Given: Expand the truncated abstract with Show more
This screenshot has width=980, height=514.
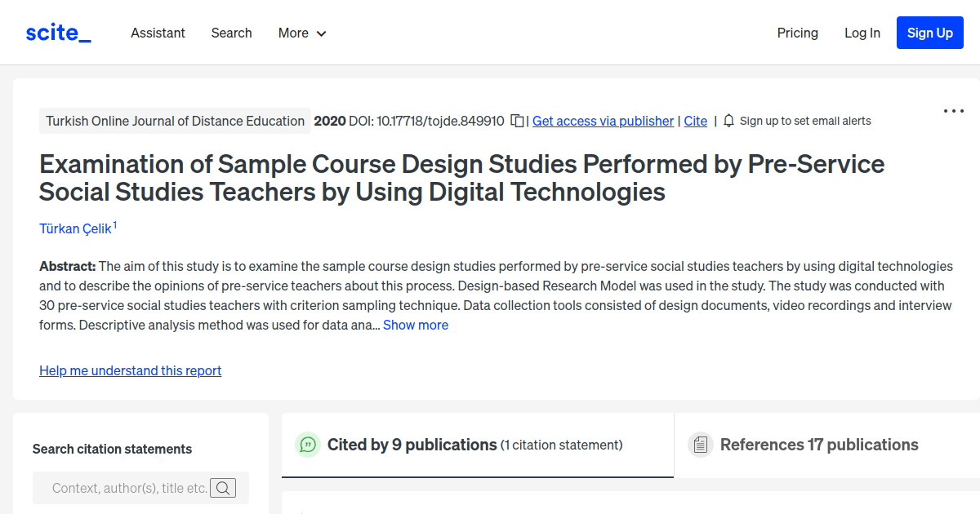Looking at the screenshot, I should click(x=416, y=325).
